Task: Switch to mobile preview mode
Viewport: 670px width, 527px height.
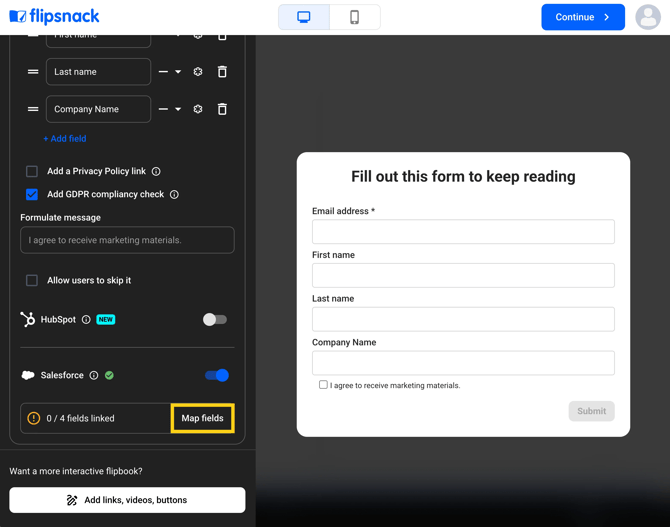Action: pos(354,17)
